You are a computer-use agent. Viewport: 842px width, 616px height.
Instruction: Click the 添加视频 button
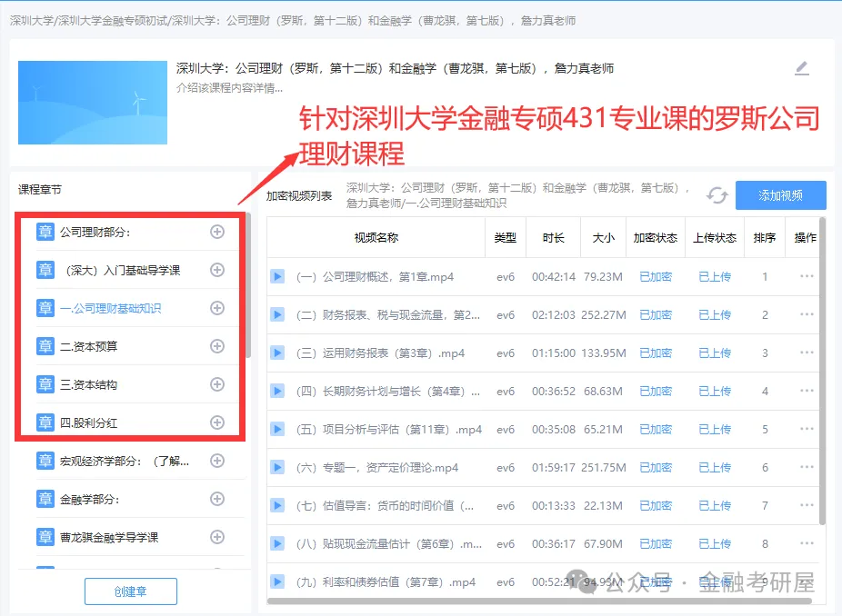tap(781, 195)
